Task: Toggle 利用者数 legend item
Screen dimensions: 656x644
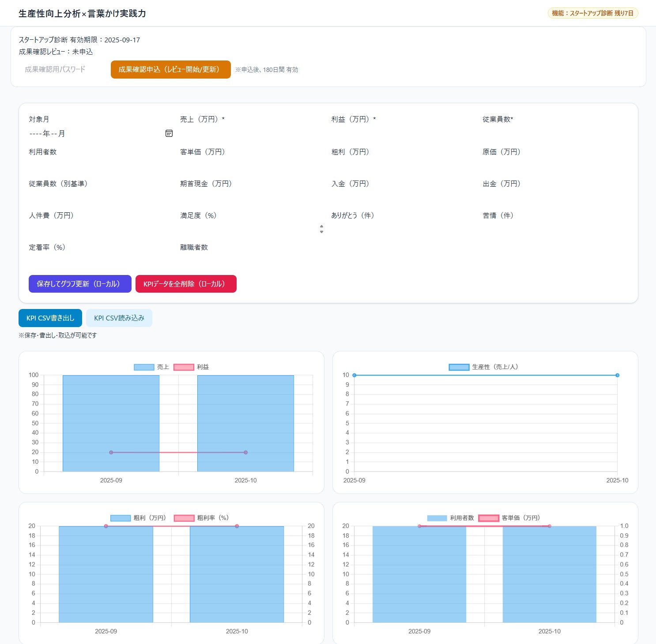Action: point(437,518)
